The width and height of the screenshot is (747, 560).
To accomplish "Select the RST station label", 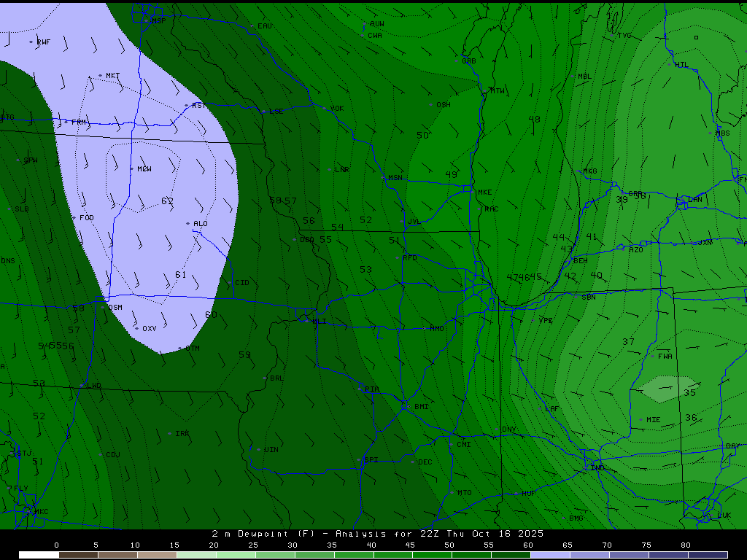I will pos(199,105).
